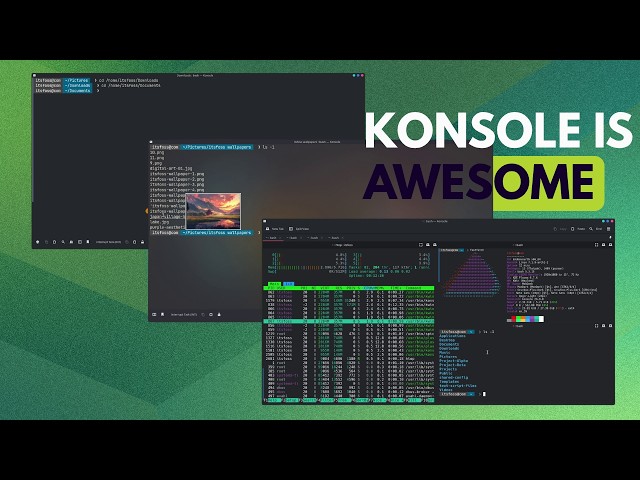Click Videos in the ls output
The image size is (640, 480).
click(x=446, y=390)
